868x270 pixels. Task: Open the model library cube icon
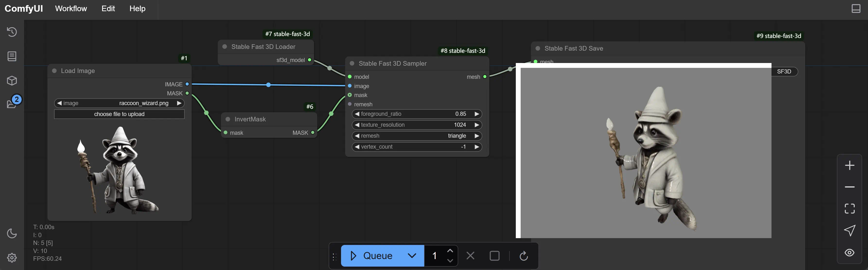(12, 81)
